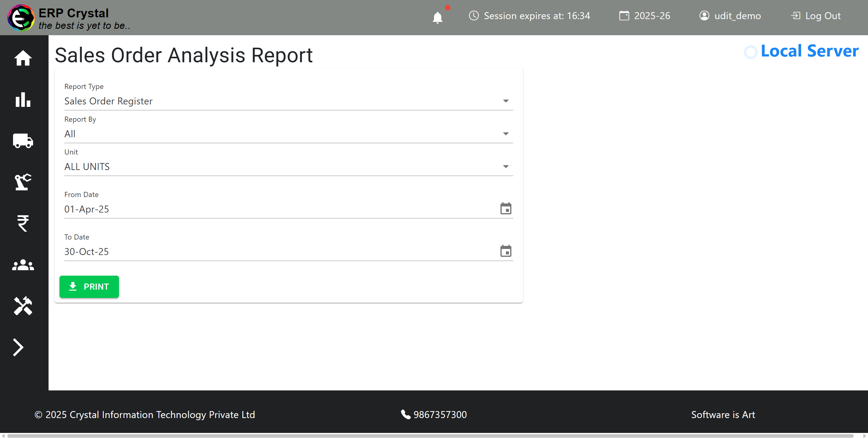Open the tools maintenance sidebar icon
868x439 pixels.
(23, 306)
